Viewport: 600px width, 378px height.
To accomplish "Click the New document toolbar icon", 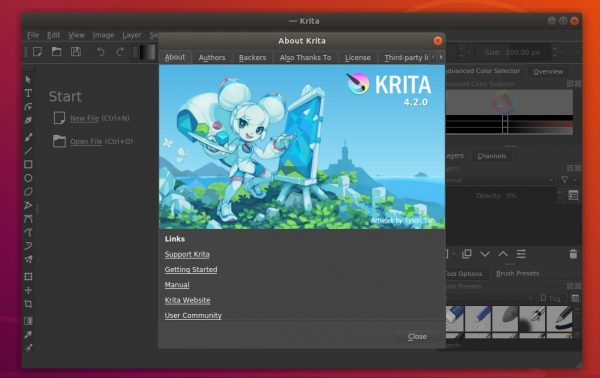I will pyautogui.click(x=37, y=51).
